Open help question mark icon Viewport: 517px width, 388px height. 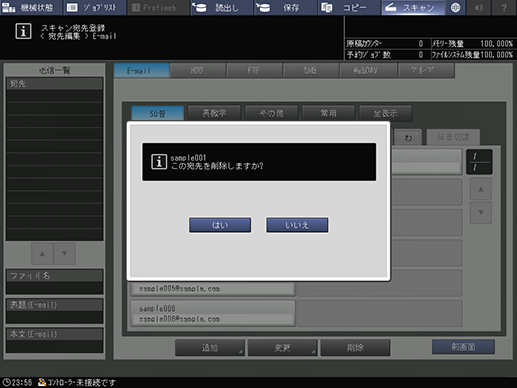click(x=504, y=7)
